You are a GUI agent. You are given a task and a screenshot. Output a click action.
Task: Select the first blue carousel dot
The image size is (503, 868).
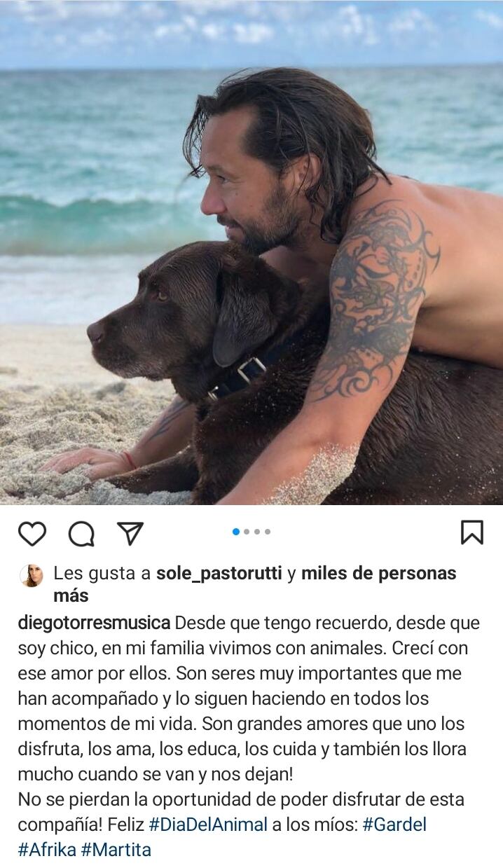pos(236,532)
